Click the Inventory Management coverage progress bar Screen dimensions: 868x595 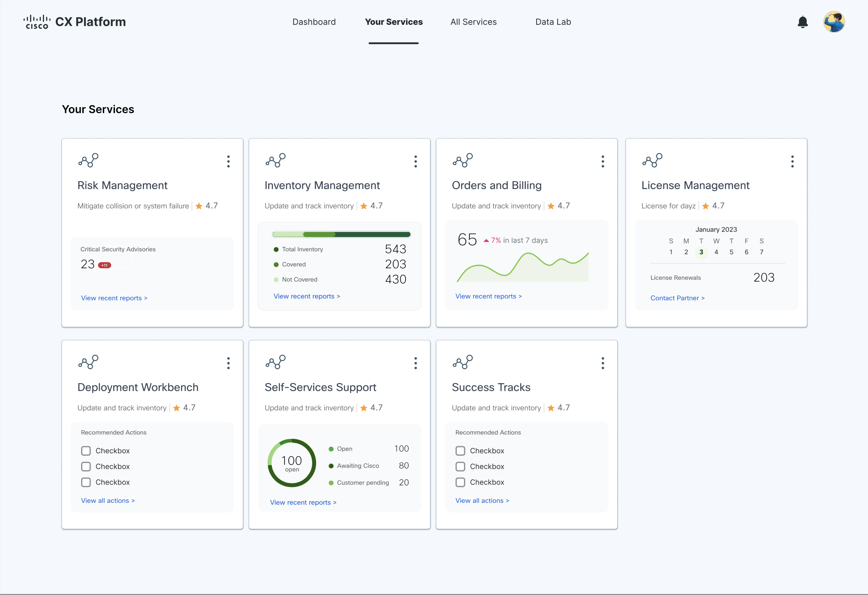click(x=341, y=234)
